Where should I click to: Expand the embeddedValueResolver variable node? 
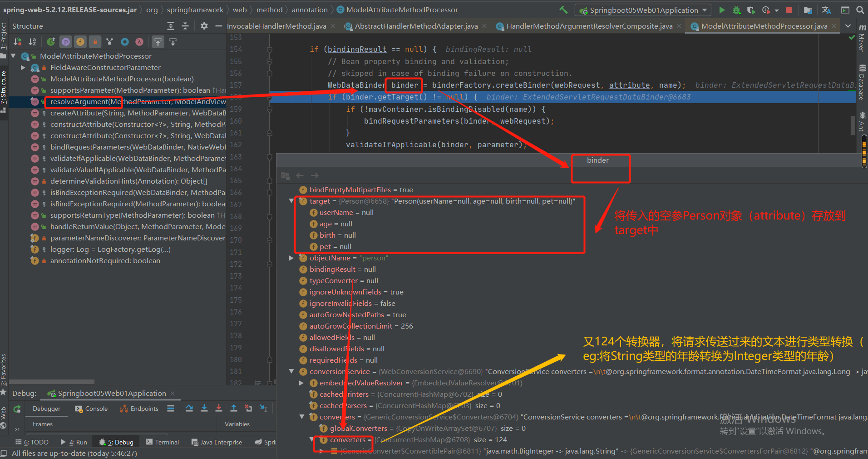[301, 383]
